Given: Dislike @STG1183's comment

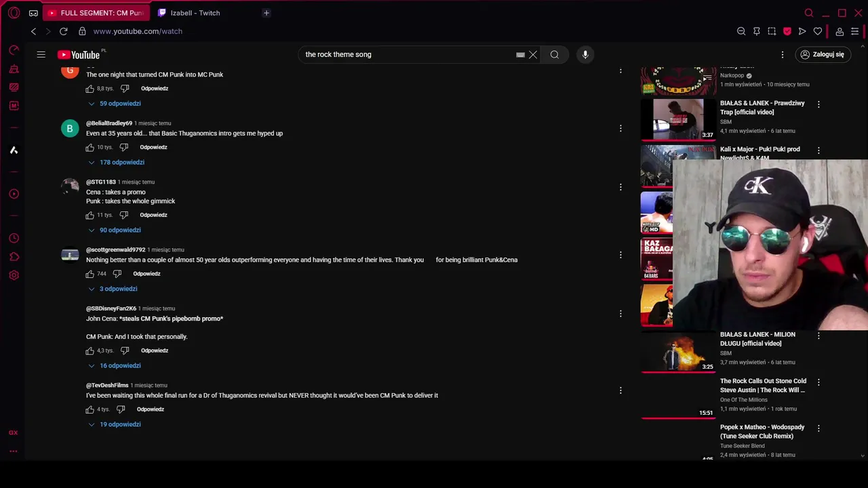Looking at the screenshot, I should tap(124, 215).
